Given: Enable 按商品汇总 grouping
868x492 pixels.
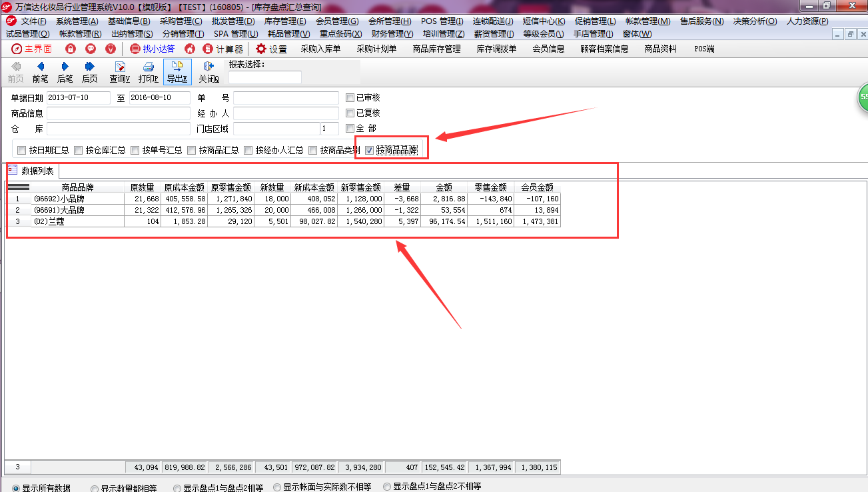Looking at the screenshot, I should 192,150.
